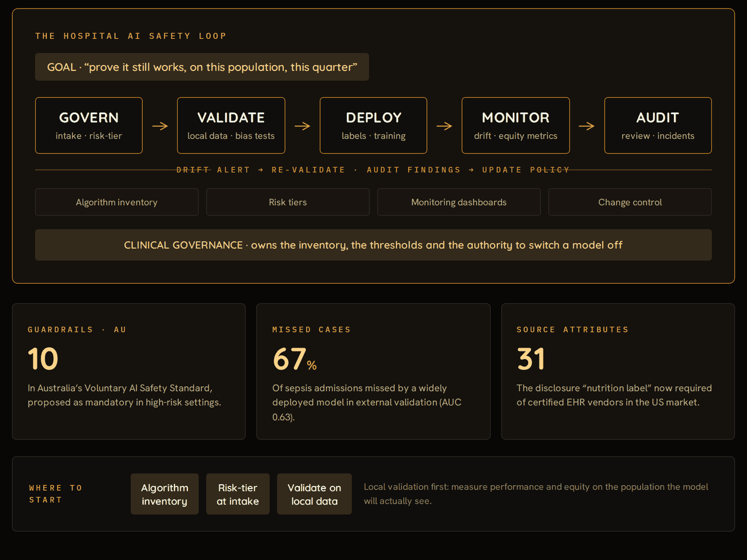Click 'drift · equity metrics' subtitle
Screen dimensions: 747x560
coord(515,136)
